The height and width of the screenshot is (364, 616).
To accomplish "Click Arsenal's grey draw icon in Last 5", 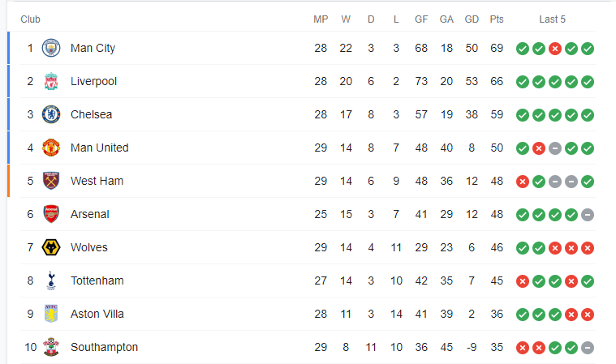I will point(588,215).
